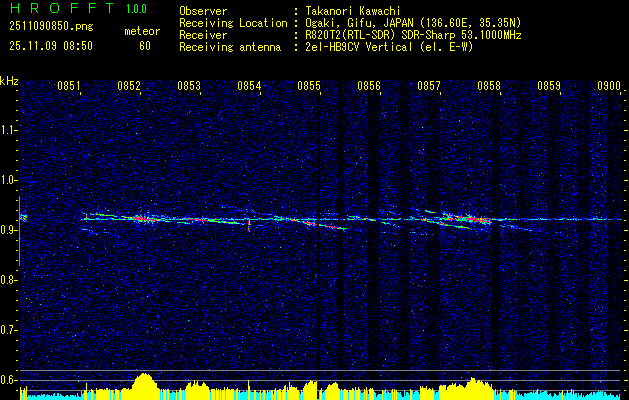Click the 2el-HB9CV Vertical antenna text
Screen dimensions: 629x400
(x=389, y=47)
